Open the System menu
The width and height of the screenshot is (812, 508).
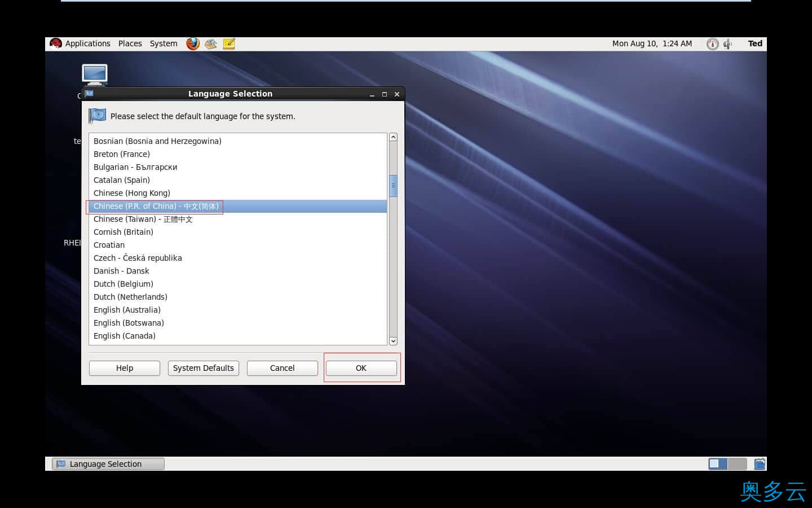pyautogui.click(x=164, y=43)
